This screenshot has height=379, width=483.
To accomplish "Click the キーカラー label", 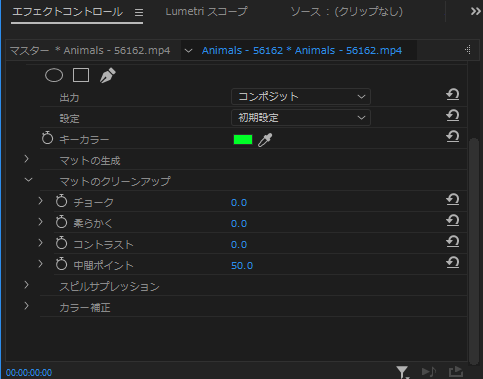I will tap(84, 140).
